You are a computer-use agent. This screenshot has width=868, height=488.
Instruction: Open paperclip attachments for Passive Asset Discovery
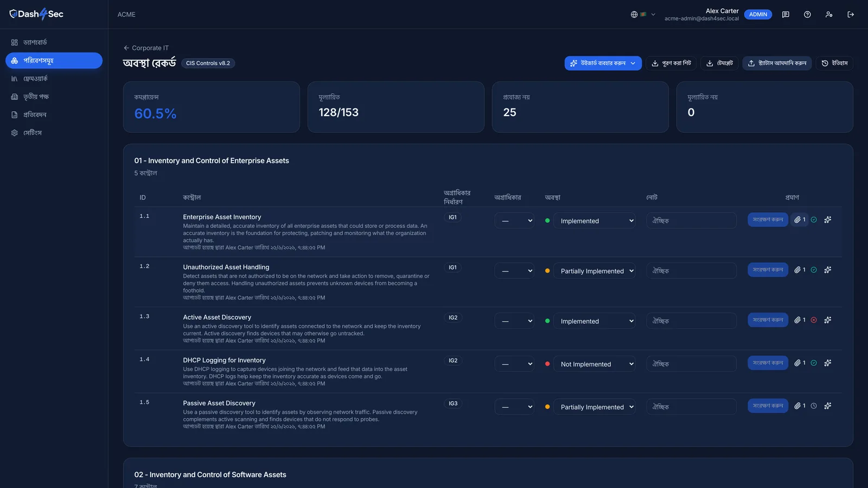[x=800, y=406]
